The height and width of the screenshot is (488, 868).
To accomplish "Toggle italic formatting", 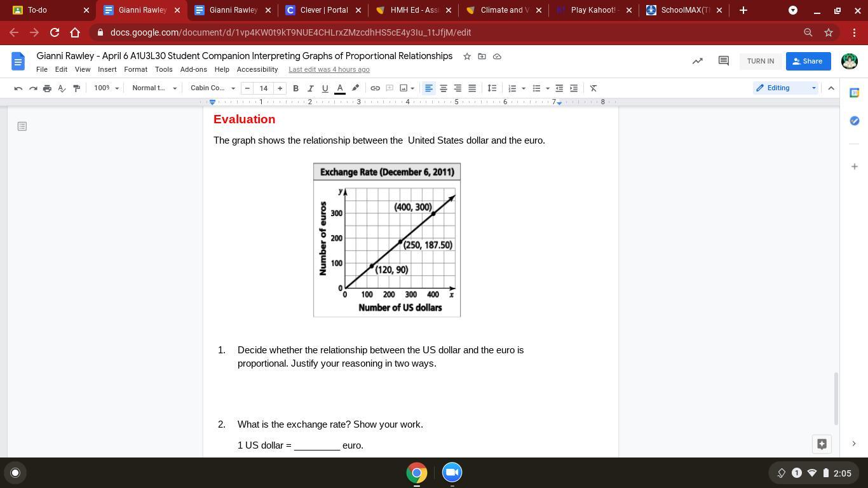I will (310, 88).
